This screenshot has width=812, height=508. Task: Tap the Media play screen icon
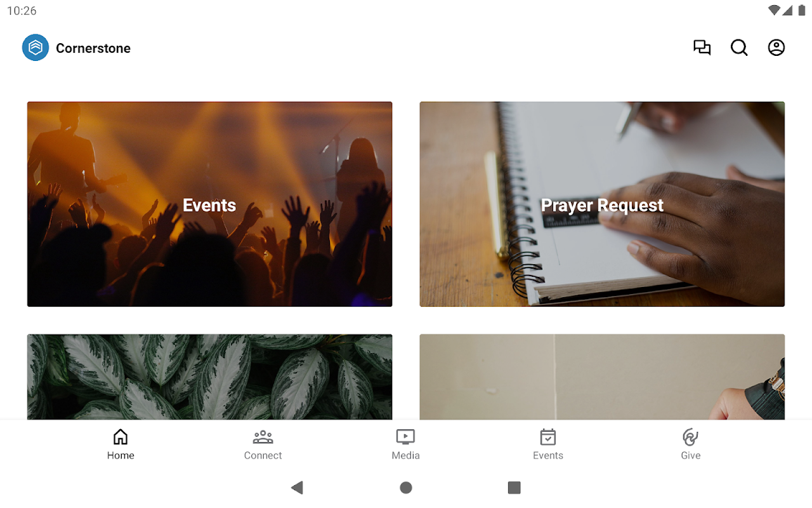click(x=405, y=437)
